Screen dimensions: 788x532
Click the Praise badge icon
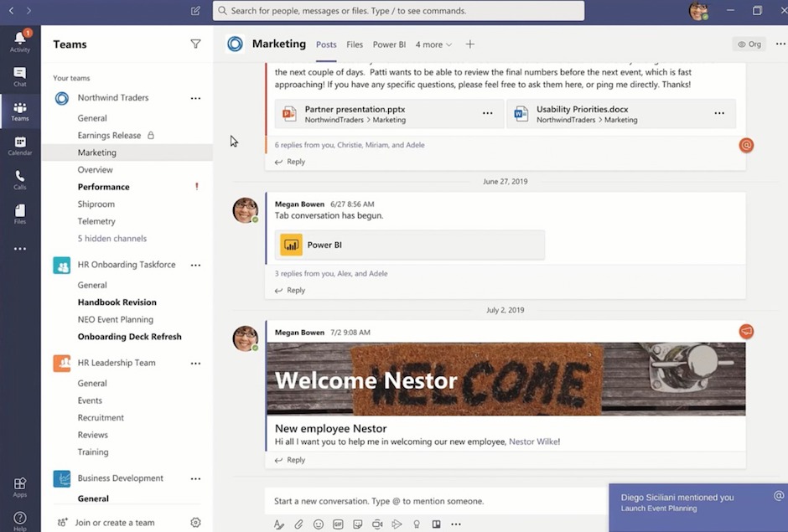(x=417, y=524)
